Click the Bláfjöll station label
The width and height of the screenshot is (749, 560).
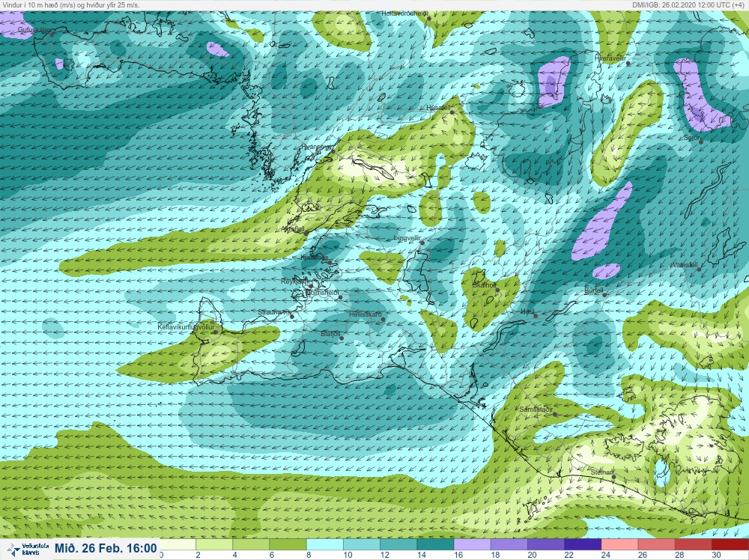[x=330, y=333]
